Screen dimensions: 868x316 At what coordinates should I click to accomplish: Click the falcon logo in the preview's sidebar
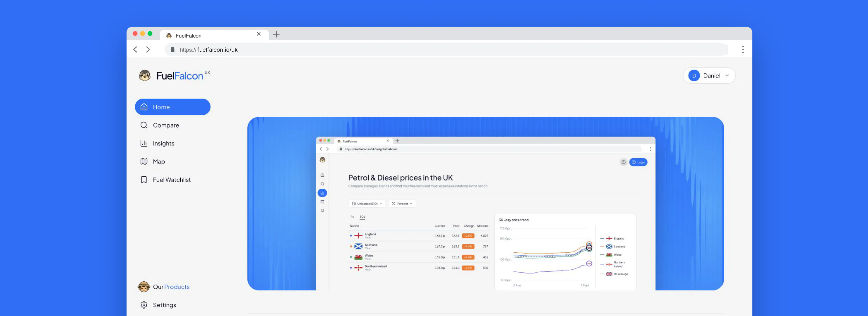[323, 160]
